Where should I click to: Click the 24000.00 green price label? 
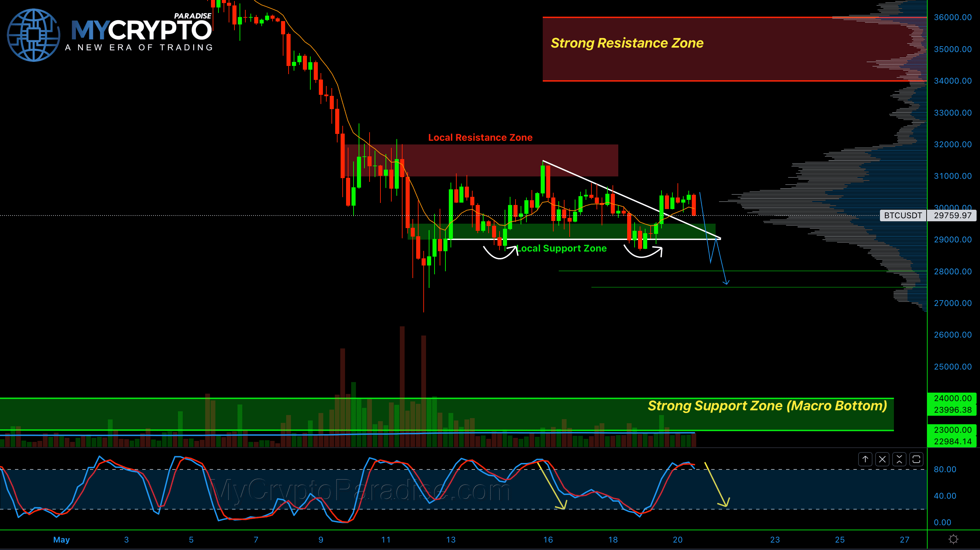coord(952,398)
